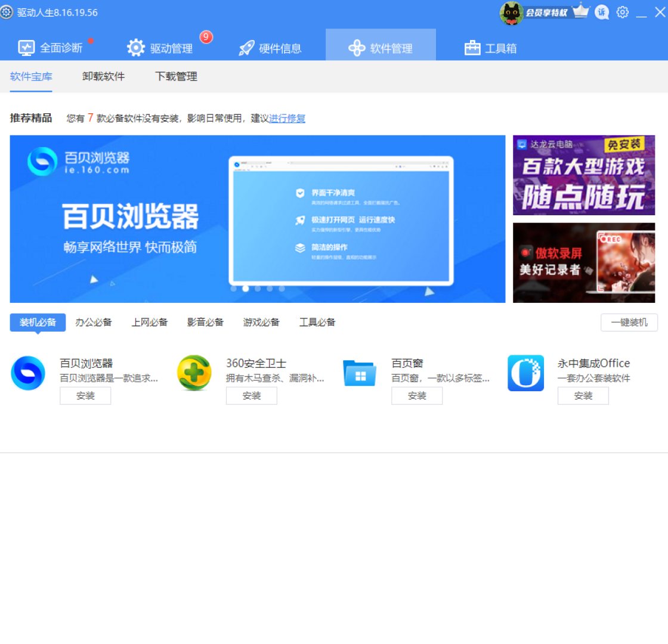Click the 软件管理 flower icon
This screenshot has height=644, width=668.
coord(357,48)
